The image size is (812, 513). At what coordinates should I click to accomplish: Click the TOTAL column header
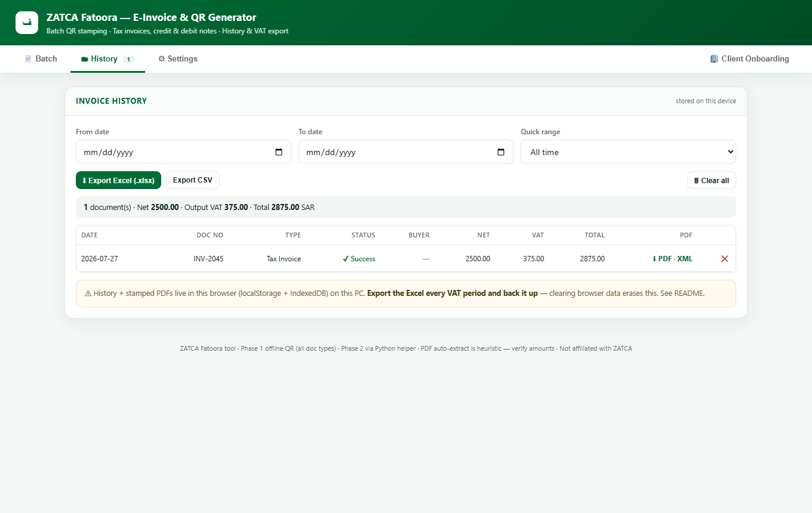click(595, 235)
